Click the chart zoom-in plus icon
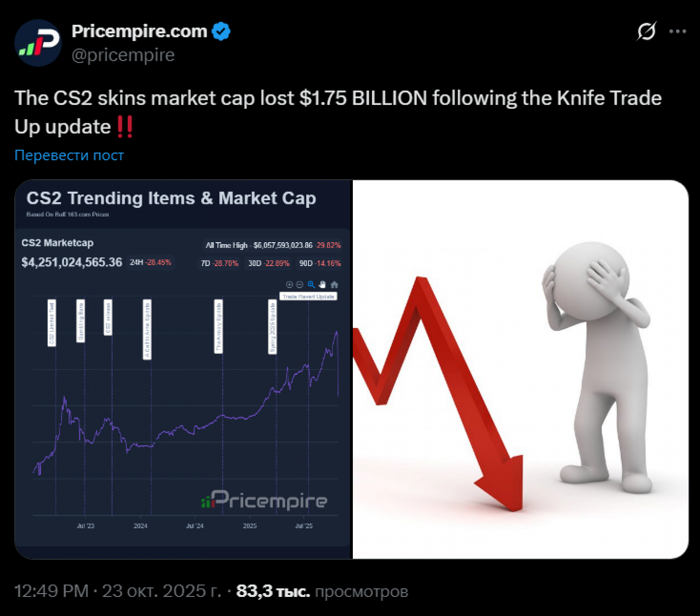Image resolution: width=700 pixels, height=616 pixels. [x=289, y=284]
